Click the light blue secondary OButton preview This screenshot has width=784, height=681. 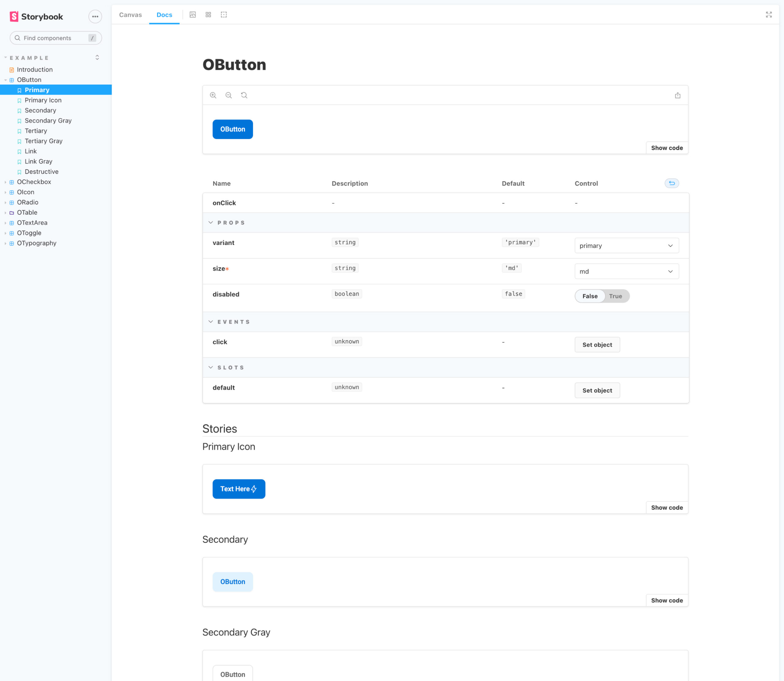(x=232, y=582)
